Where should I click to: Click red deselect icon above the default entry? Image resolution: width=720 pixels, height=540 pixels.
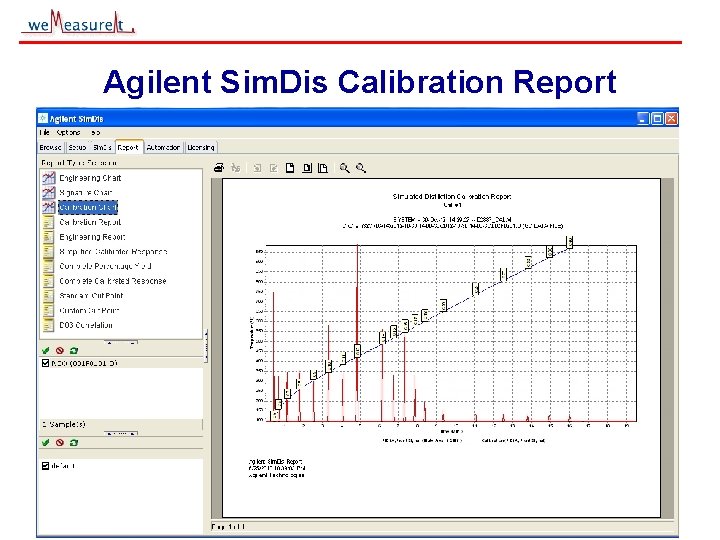click(x=60, y=443)
